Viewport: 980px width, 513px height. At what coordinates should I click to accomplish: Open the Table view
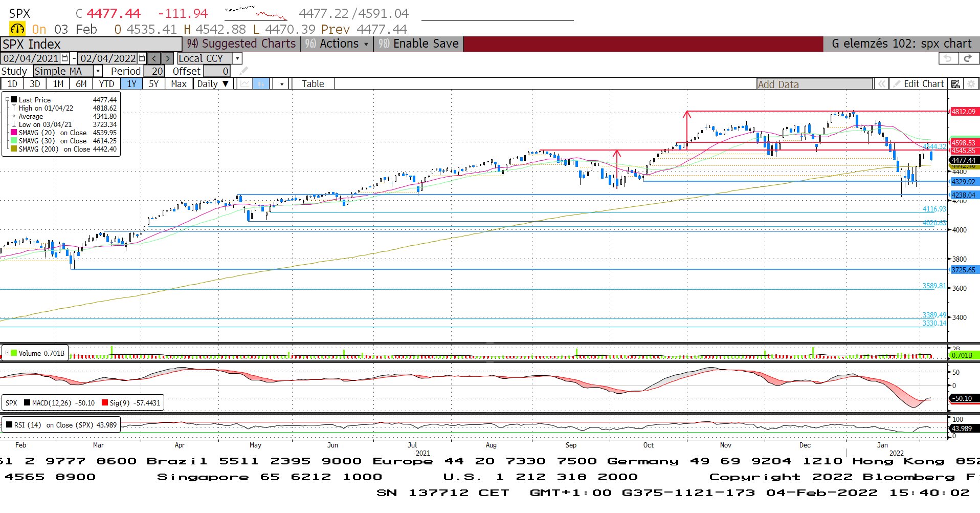click(x=313, y=84)
